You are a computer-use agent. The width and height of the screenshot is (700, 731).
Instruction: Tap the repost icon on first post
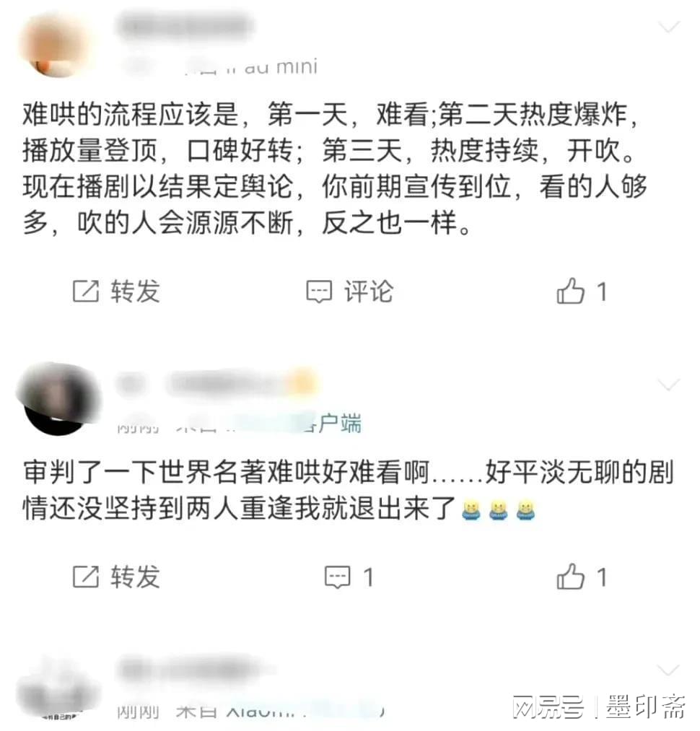pos(86,292)
